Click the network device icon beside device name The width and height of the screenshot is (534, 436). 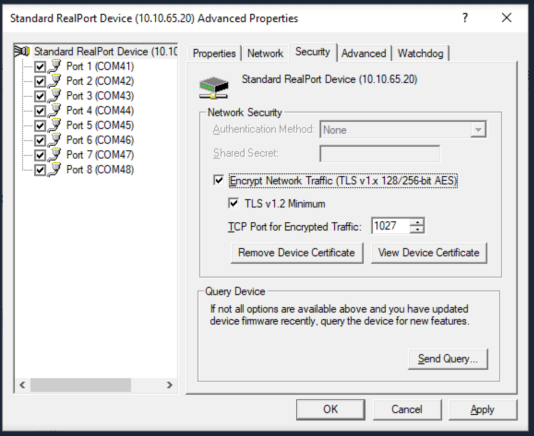pos(214,88)
